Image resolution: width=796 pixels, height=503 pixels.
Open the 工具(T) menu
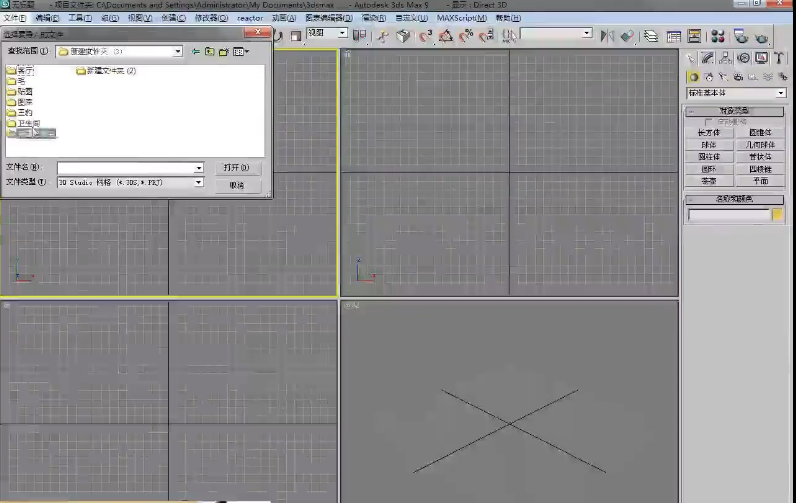(80, 18)
